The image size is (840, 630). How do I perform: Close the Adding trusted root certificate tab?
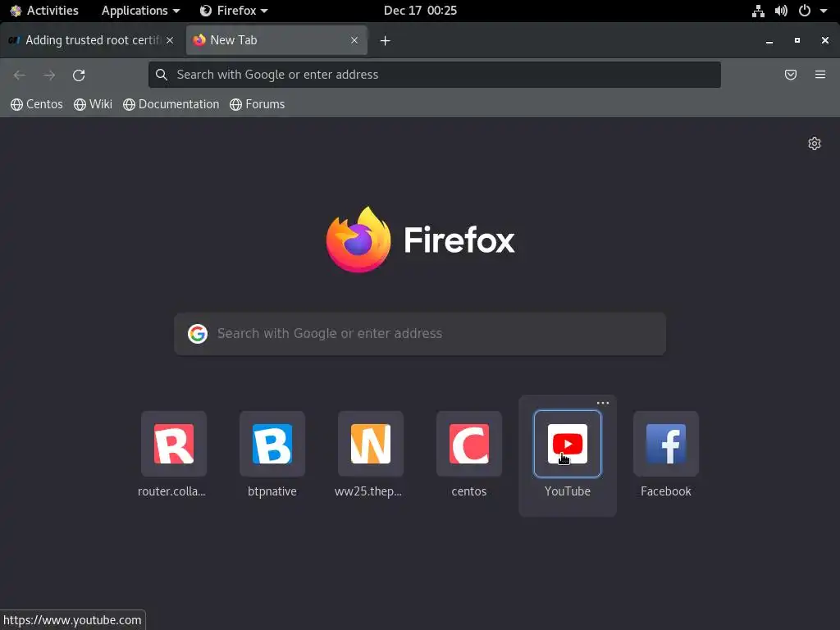coord(170,40)
